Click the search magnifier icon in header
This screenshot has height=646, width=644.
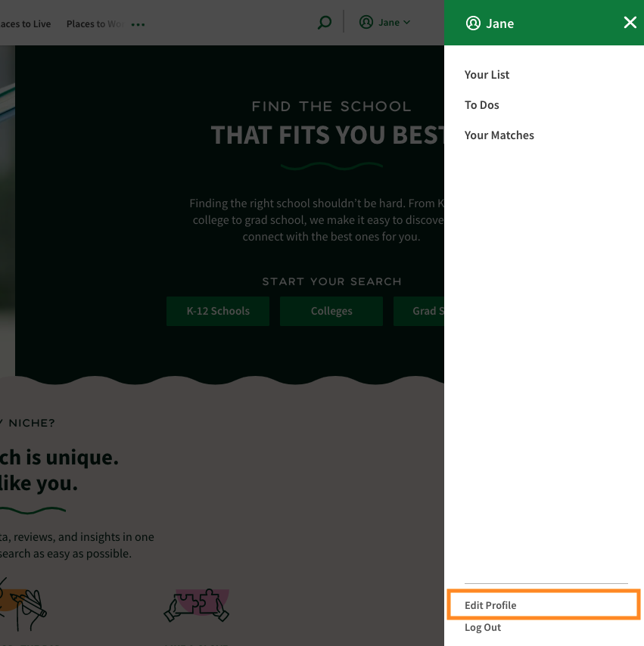(324, 23)
